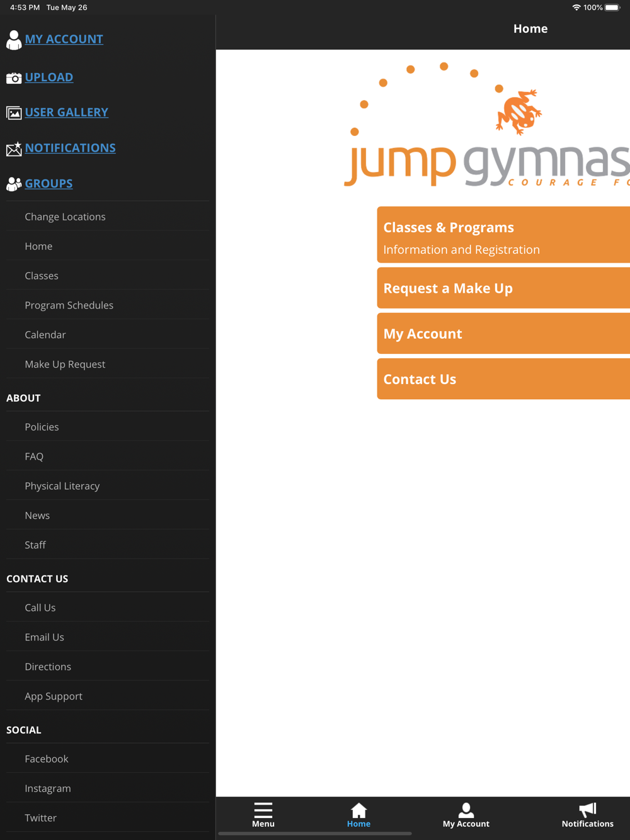Screen dimensions: 630x840
Task: Tap Classes & Programs orange button
Action: [503, 235]
